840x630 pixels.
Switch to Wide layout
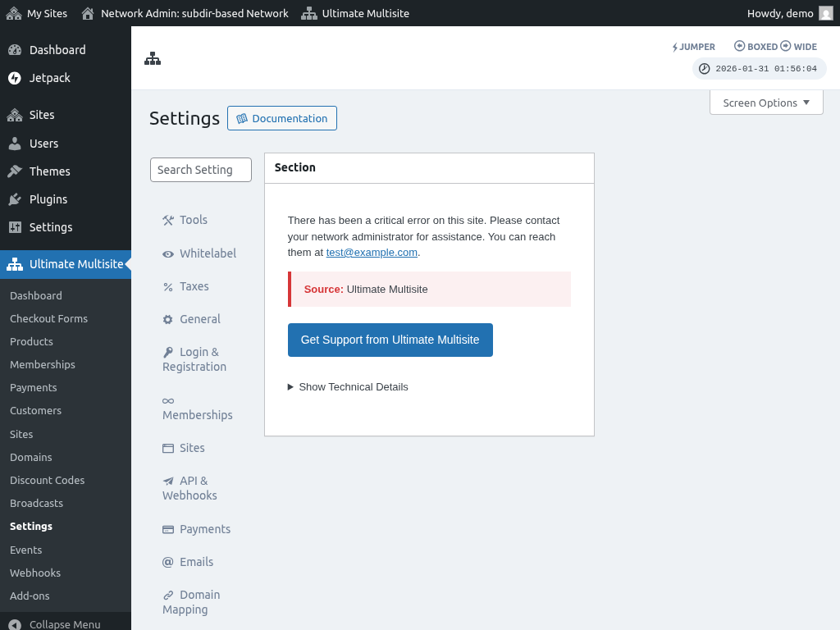(799, 47)
